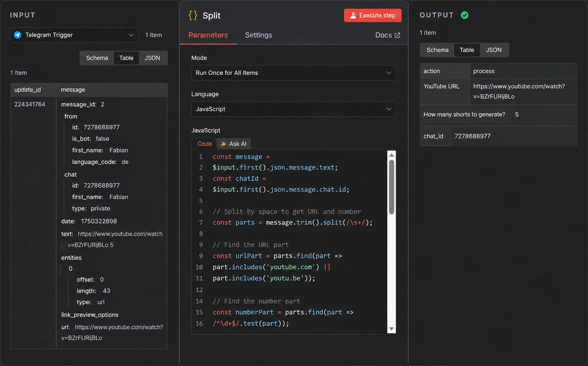The width and height of the screenshot is (588, 366).
Task: Click the link_preview_options label
Action: 90,314
